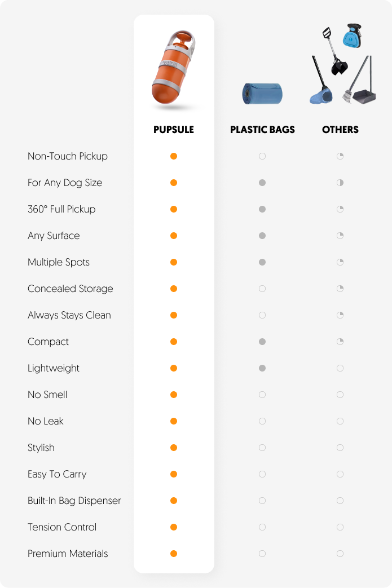Click the 360° Full Pickup label
392x588 pixels.
61,209
